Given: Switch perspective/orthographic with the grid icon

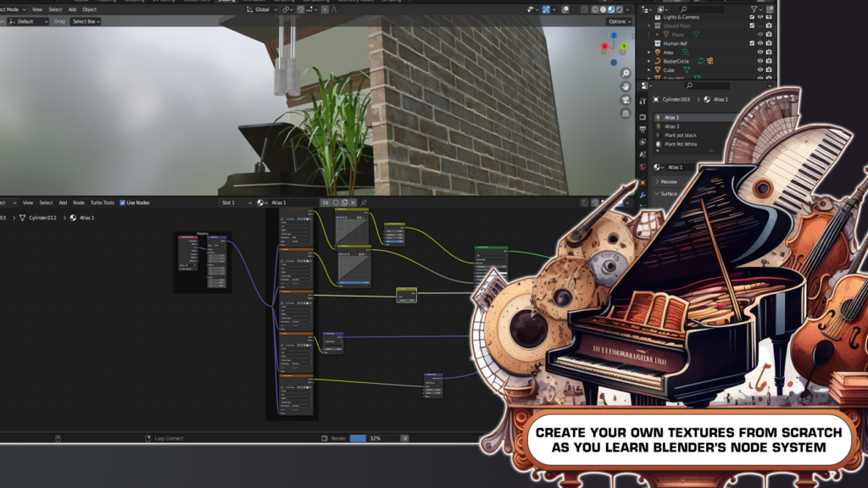Looking at the screenshot, I should pyautogui.click(x=626, y=114).
